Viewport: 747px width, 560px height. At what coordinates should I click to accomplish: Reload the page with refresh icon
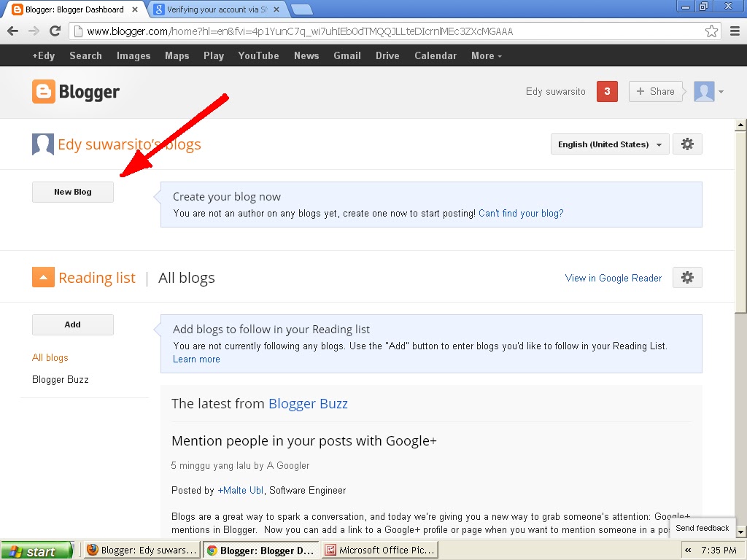coord(55,31)
